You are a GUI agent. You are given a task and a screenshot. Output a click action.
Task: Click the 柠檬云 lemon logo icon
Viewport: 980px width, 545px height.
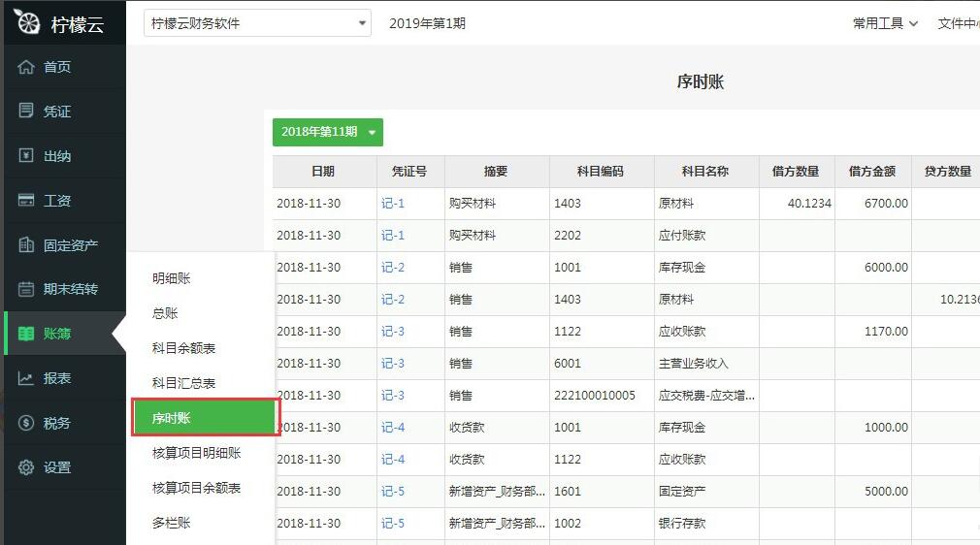[x=26, y=22]
